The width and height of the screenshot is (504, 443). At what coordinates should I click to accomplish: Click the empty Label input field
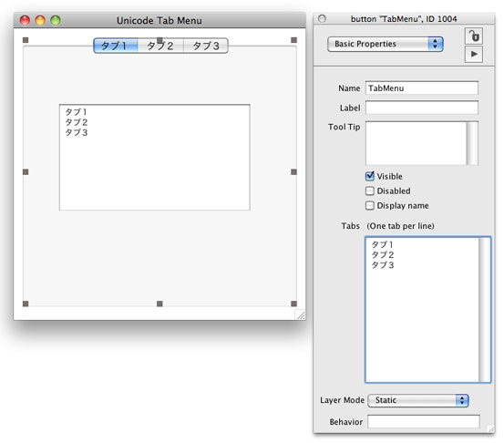422,108
